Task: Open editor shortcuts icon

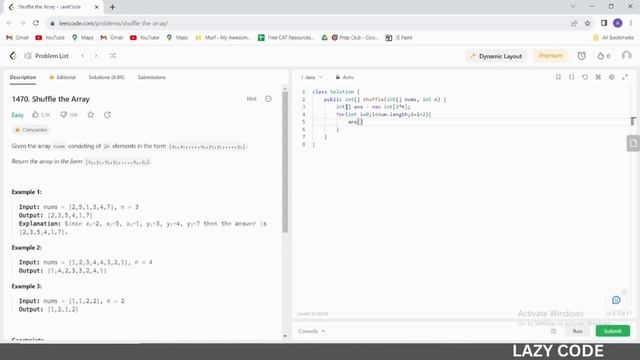Action: click(598, 77)
